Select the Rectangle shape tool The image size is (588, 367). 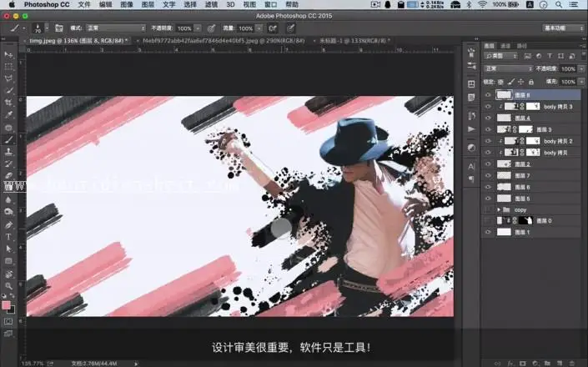pyautogui.click(x=8, y=261)
